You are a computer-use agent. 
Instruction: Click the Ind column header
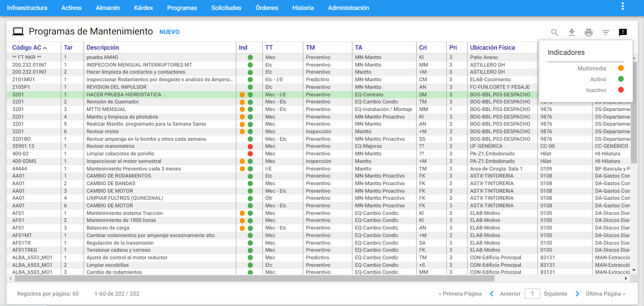coord(243,48)
